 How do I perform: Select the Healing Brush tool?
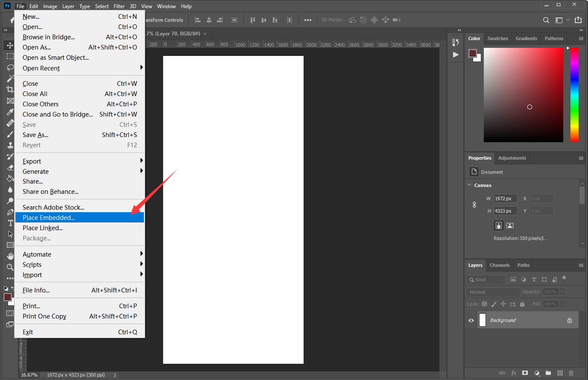click(10, 123)
